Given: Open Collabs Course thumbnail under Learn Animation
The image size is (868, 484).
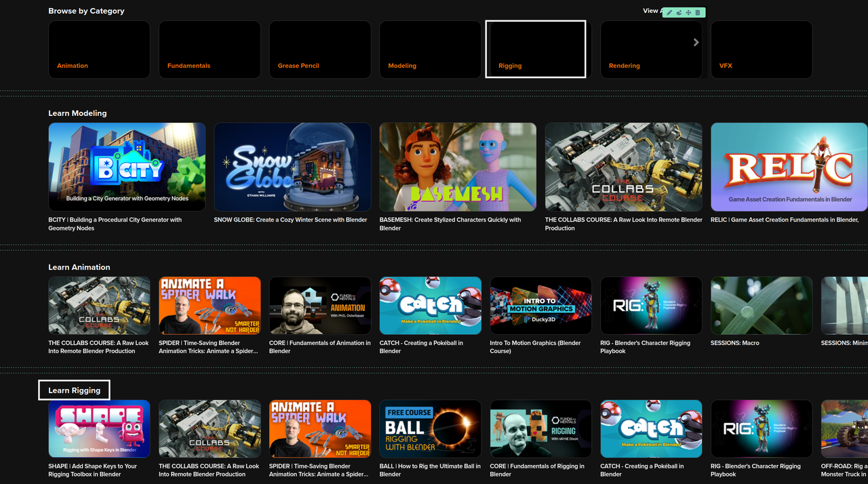Looking at the screenshot, I should coord(99,305).
